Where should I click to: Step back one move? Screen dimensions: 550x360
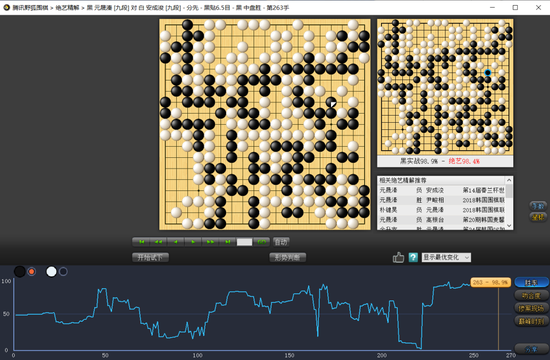(176, 242)
